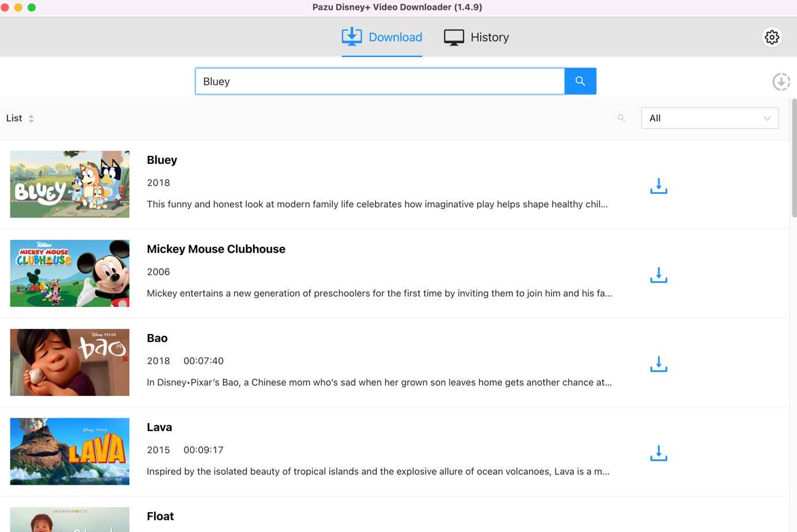Click the vertical scrollbar thumb
The height and width of the screenshot is (532, 797).
click(x=794, y=159)
